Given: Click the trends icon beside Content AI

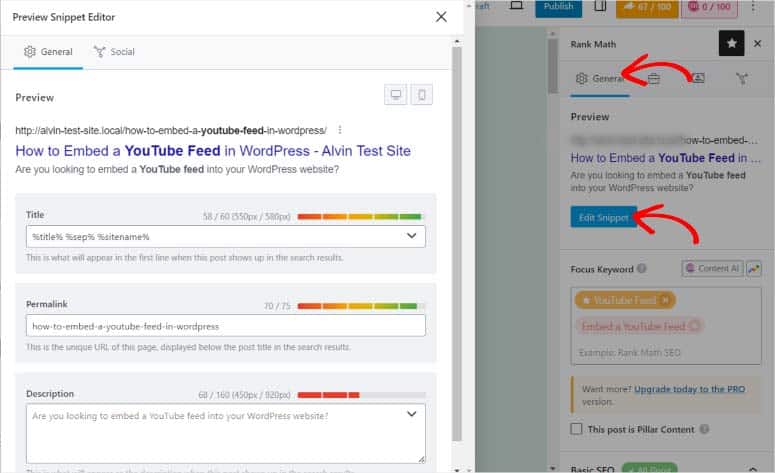Looking at the screenshot, I should tap(753, 268).
